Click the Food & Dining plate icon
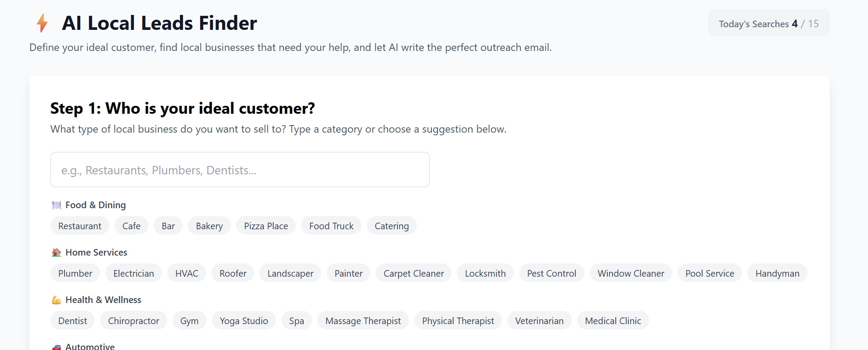The image size is (868, 350). (56, 205)
